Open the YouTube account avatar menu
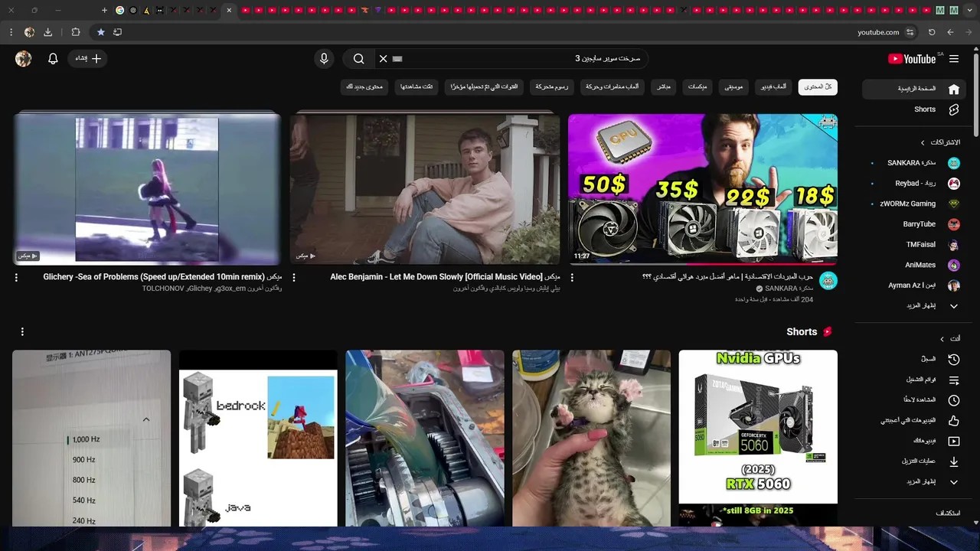 pos(24,59)
